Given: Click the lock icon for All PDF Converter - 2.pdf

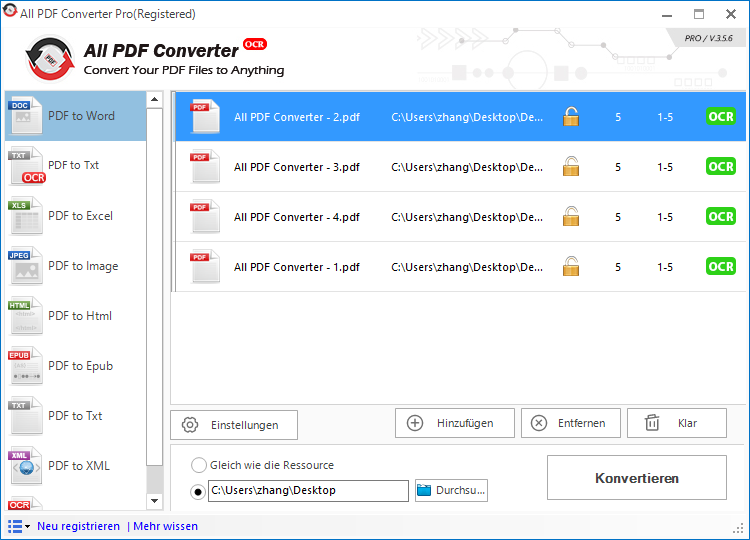Looking at the screenshot, I should click(571, 116).
